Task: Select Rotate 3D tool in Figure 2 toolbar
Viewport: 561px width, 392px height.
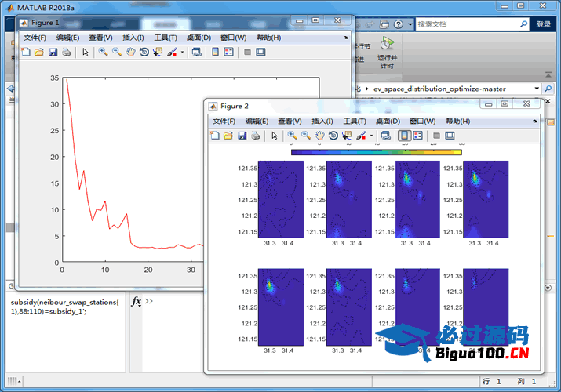Action: coord(333,136)
